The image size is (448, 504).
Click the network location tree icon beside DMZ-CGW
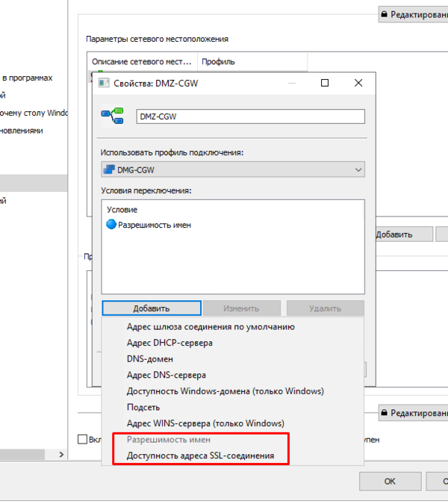click(x=112, y=116)
